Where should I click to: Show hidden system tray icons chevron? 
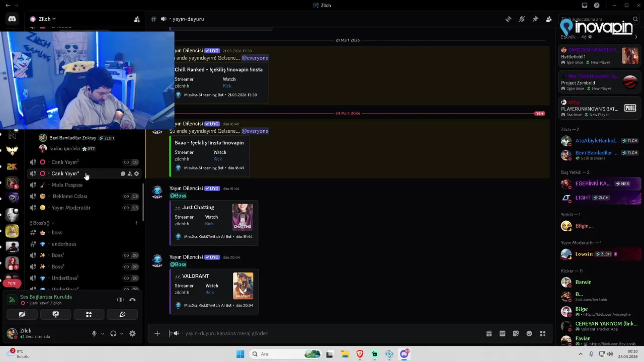coord(581,354)
